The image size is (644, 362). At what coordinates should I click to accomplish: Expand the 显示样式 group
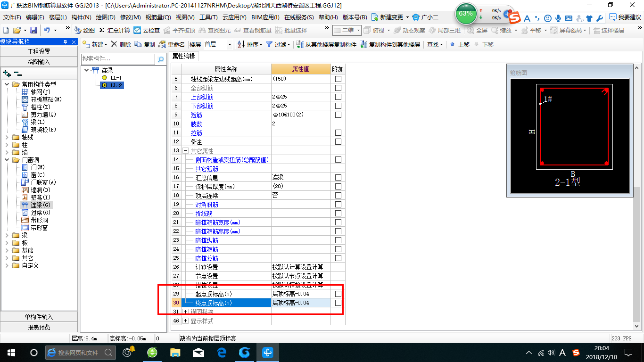click(x=185, y=321)
